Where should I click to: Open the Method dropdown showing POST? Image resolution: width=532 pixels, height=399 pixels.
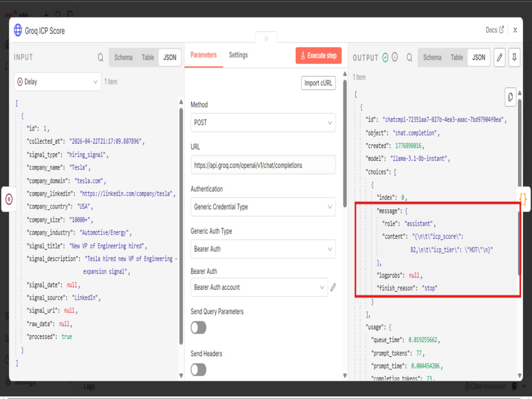click(x=263, y=122)
